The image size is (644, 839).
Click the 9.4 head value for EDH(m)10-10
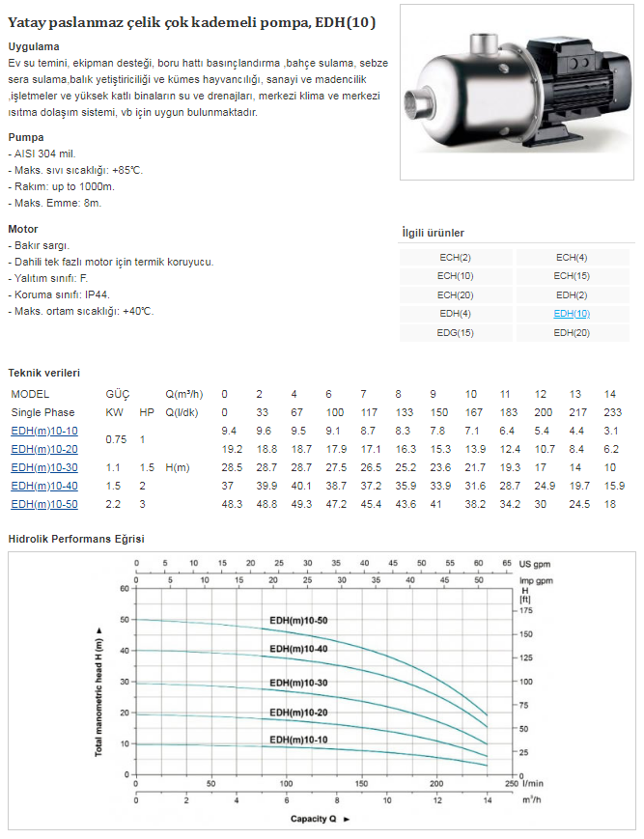(229, 431)
